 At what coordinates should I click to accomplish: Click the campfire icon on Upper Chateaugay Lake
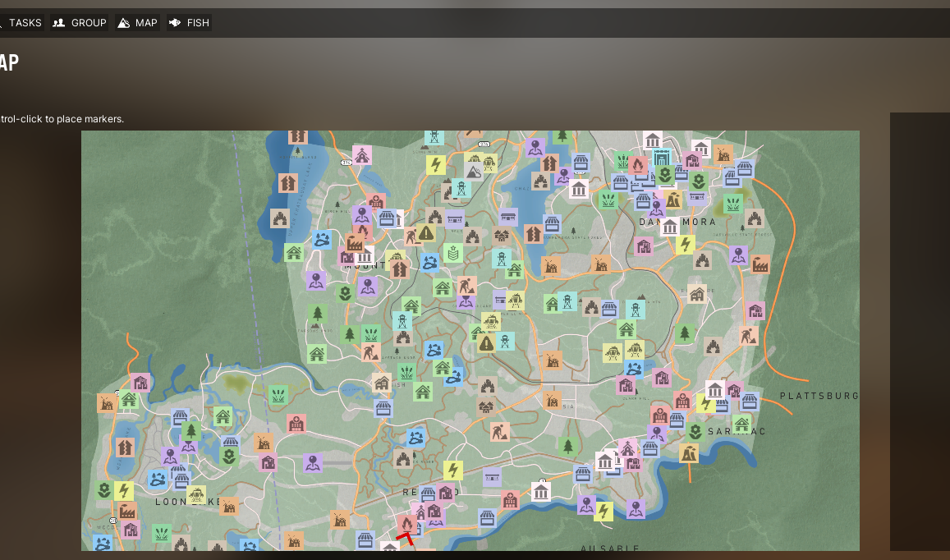click(280, 218)
